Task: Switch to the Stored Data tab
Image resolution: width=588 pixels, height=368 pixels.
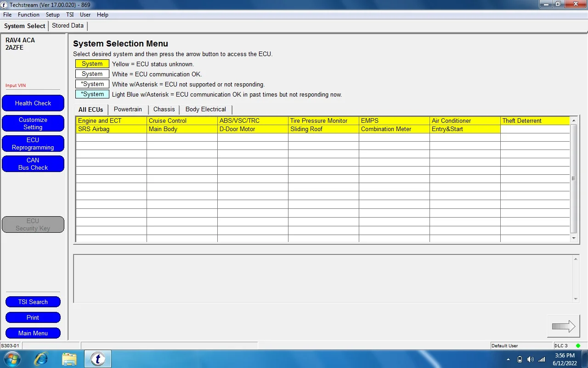Action: (68, 26)
